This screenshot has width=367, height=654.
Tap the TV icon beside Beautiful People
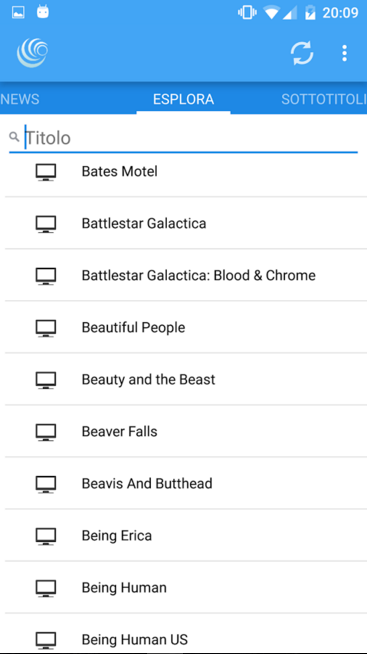[x=46, y=328]
